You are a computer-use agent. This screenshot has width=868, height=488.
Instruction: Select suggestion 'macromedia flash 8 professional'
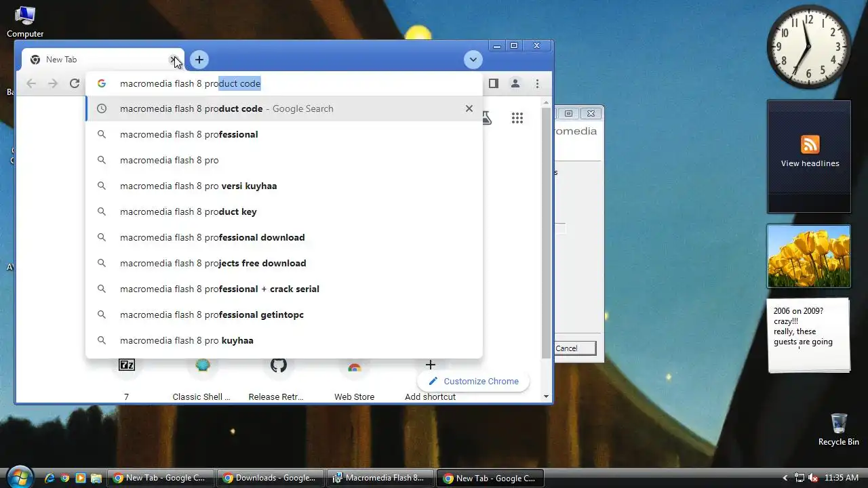click(x=284, y=134)
